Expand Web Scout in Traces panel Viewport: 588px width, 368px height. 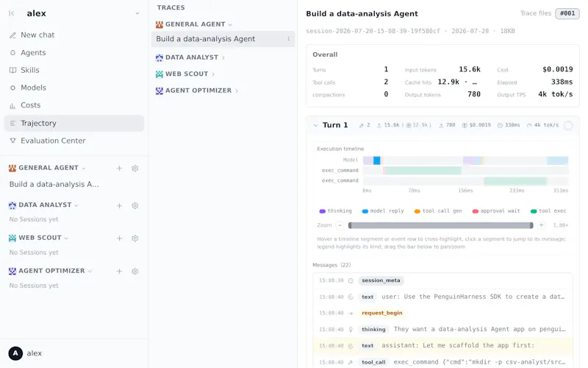213,74
